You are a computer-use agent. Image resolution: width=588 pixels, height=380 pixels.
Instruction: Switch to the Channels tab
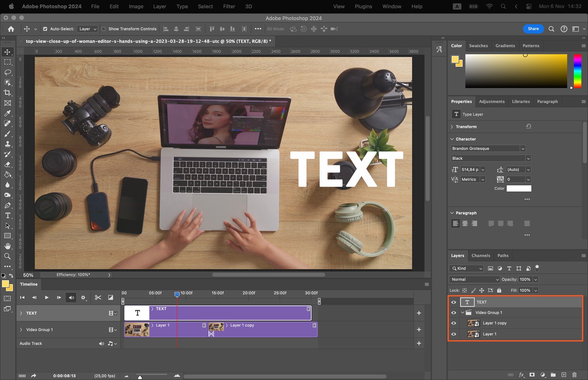(480, 255)
